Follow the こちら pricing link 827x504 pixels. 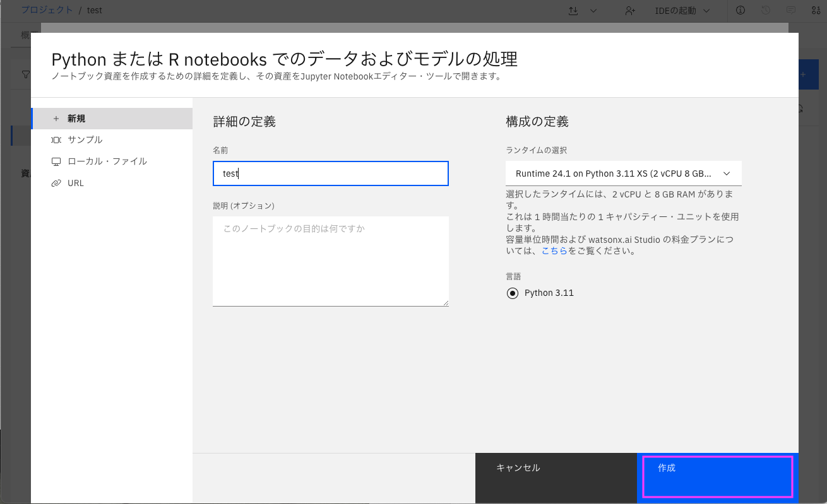click(554, 251)
